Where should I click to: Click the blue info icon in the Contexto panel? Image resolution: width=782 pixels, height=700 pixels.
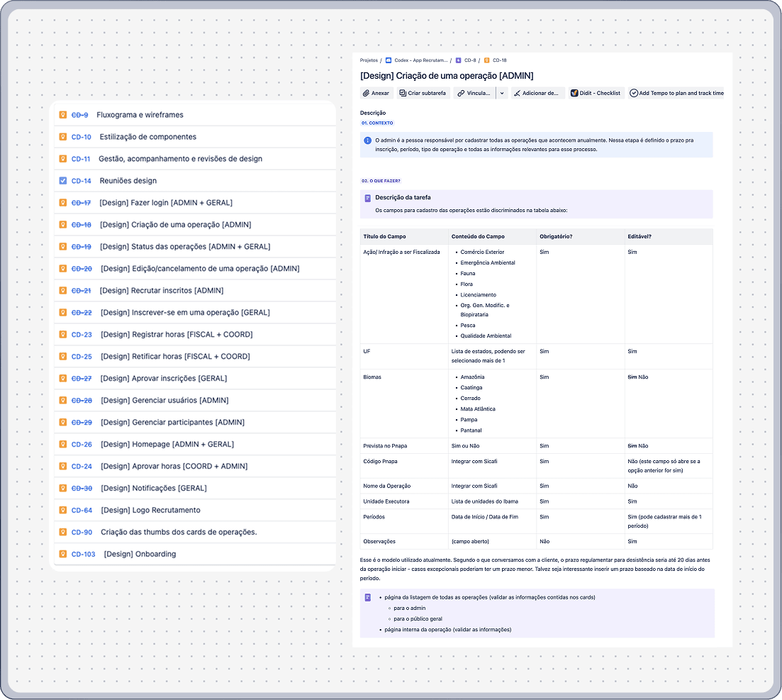click(367, 140)
